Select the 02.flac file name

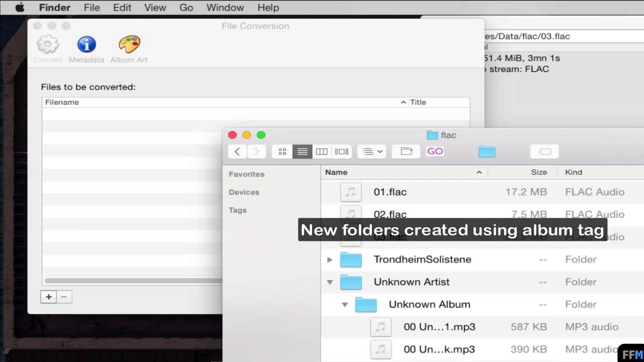(x=390, y=214)
